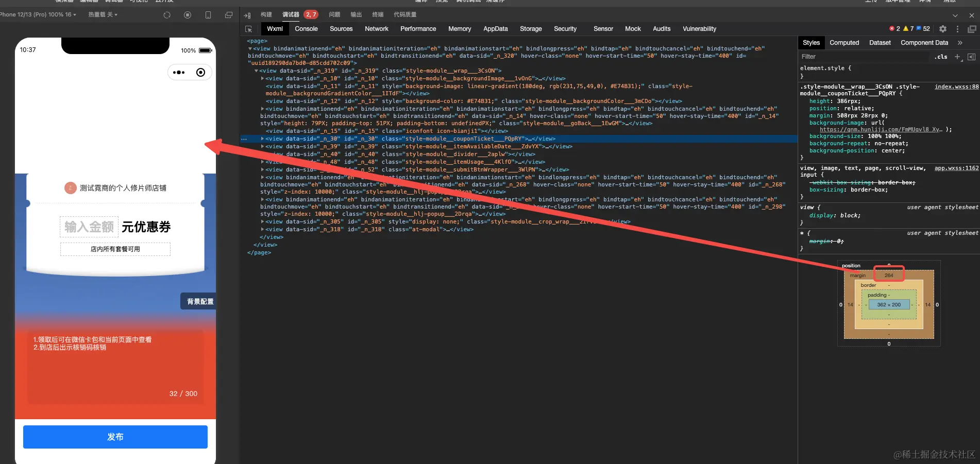Click the refresh simulator icon
980x464 pixels.
tap(167, 15)
